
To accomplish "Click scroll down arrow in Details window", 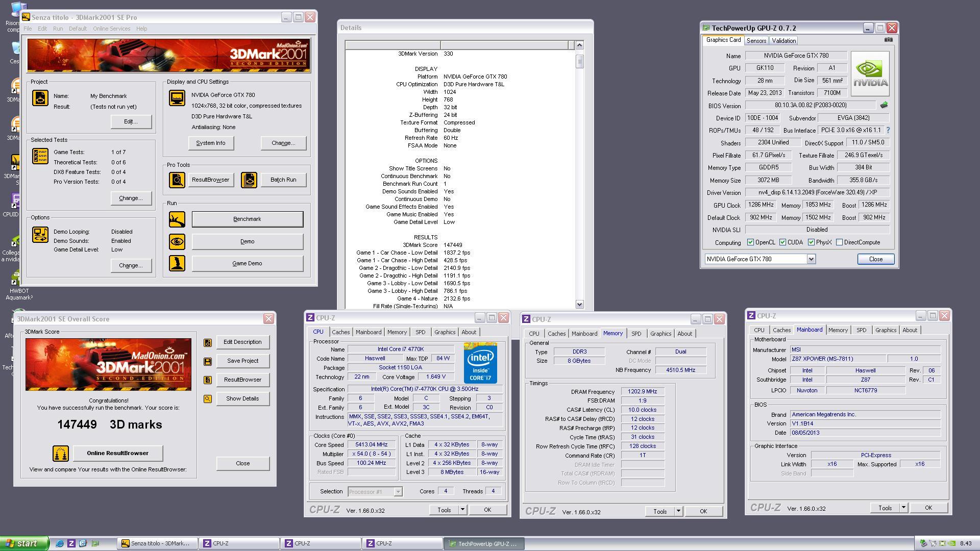I will click(x=579, y=305).
